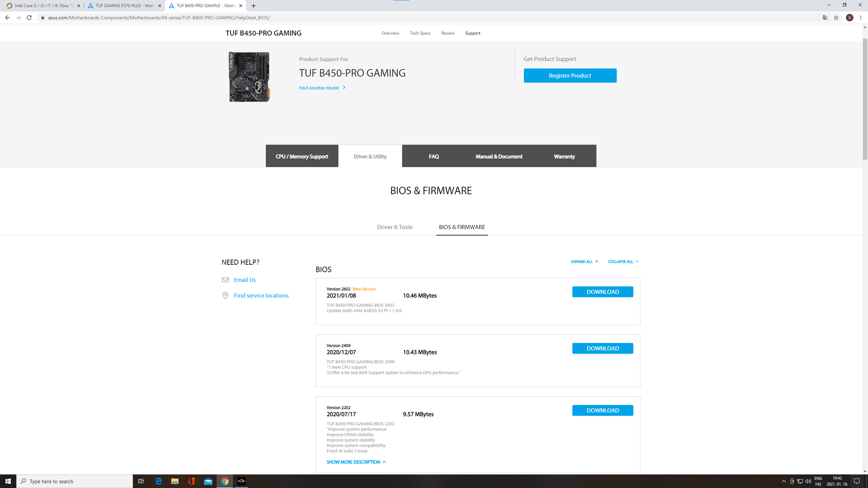Open the notification center icon
The height and width of the screenshot is (488, 868).
click(857, 481)
